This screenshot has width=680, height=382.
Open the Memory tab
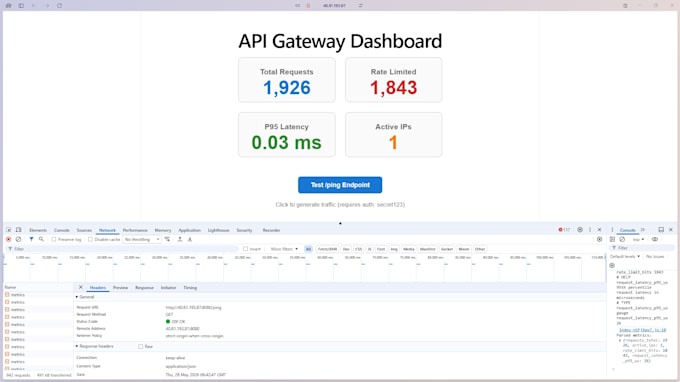pyautogui.click(x=163, y=230)
